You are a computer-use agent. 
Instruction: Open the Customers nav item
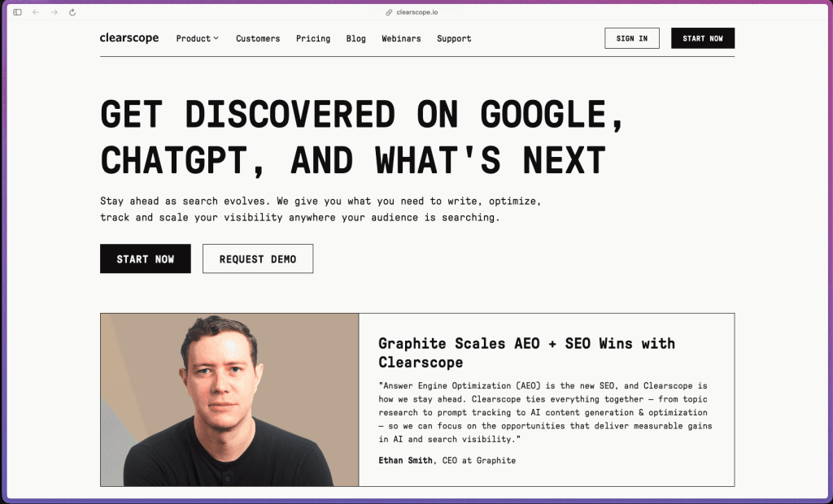[x=258, y=38]
